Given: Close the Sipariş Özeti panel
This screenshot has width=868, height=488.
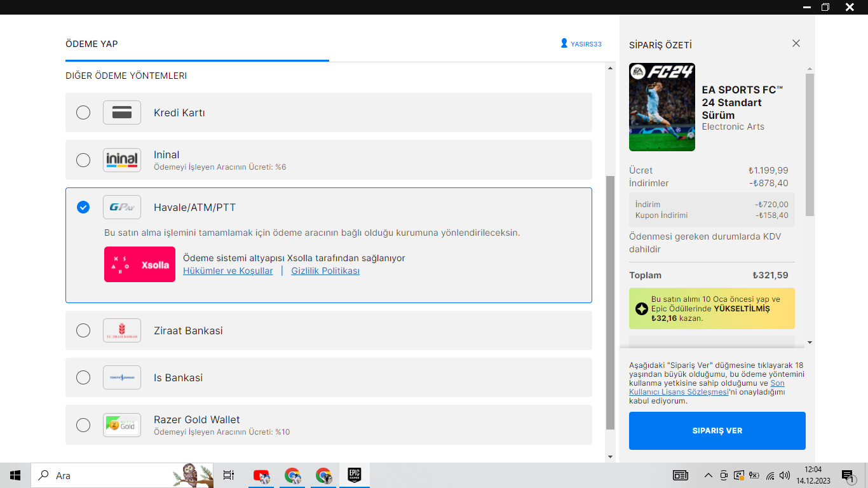Looking at the screenshot, I should pos(796,43).
